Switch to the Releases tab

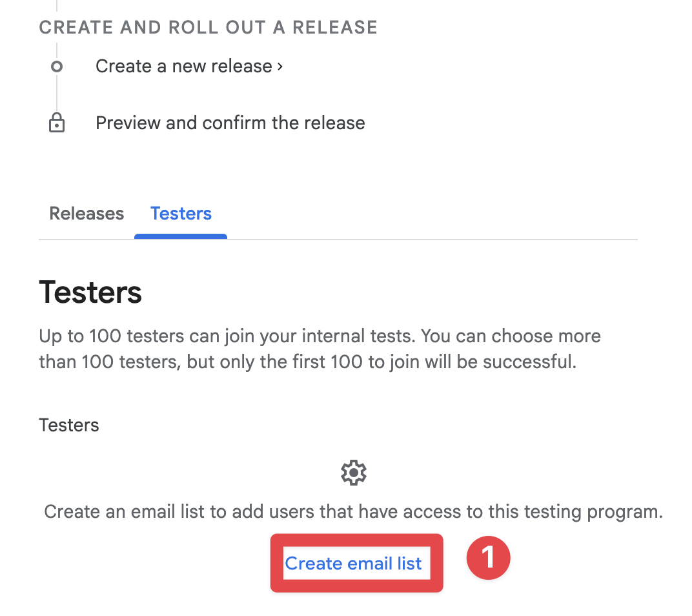pos(86,213)
